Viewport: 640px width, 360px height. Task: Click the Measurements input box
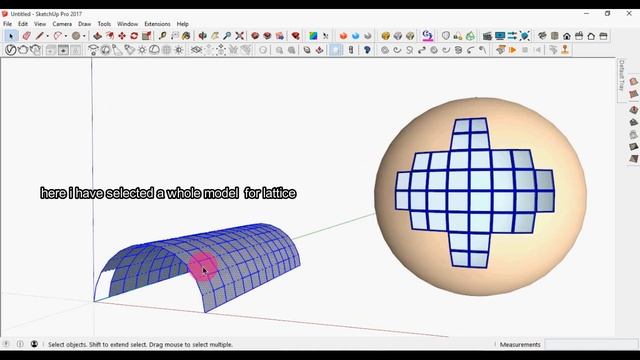tap(591, 344)
